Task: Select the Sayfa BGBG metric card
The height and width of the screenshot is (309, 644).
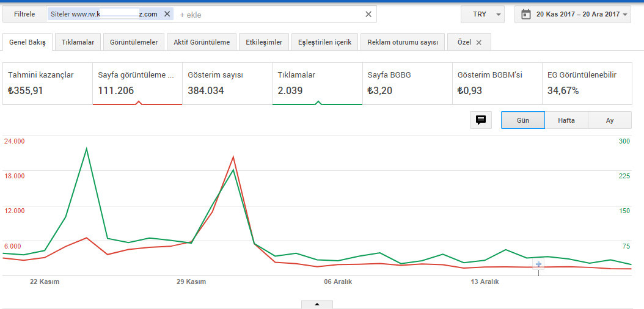Action: [x=407, y=84]
